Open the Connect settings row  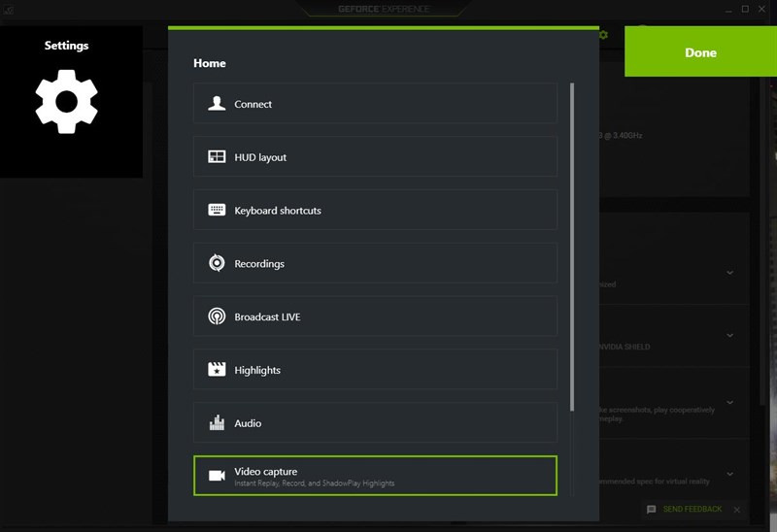coord(375,104)
